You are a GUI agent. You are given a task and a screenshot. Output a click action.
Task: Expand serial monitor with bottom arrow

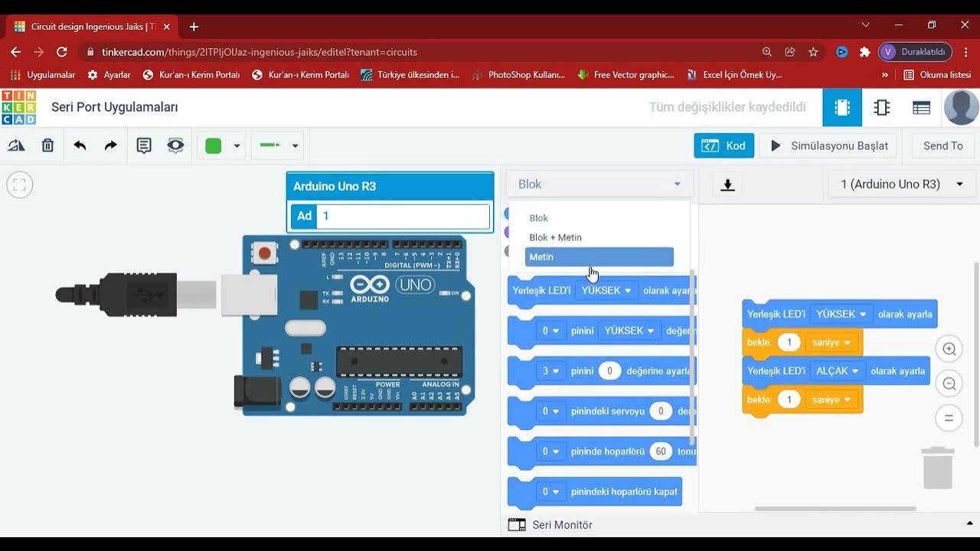[x=970, y=524]
